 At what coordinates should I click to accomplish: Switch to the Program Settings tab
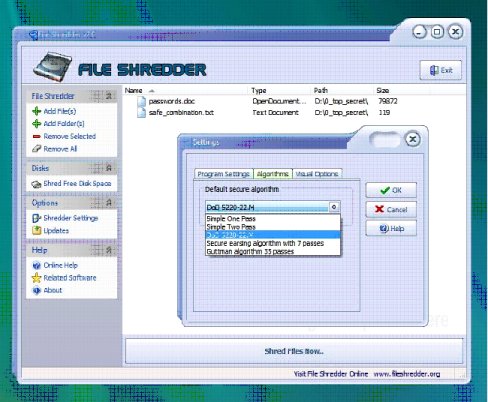pyautogui.click(x=223, y=174)
